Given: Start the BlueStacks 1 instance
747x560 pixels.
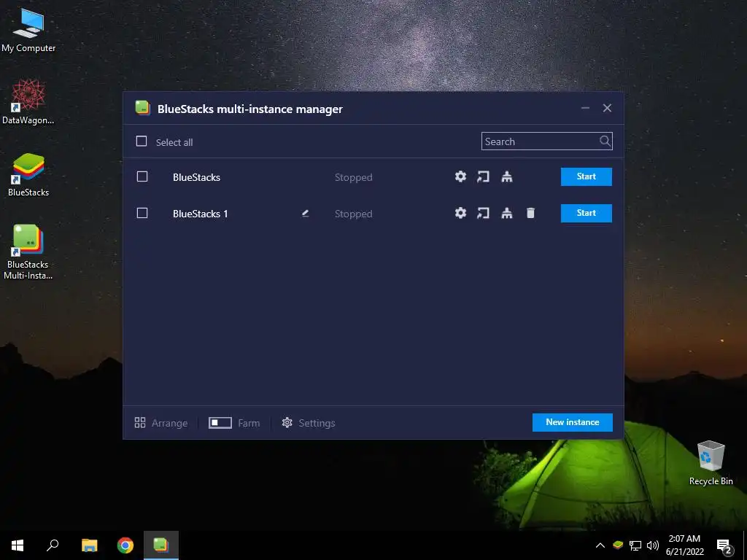Looking at the screenshot, I should click(586, 213).
